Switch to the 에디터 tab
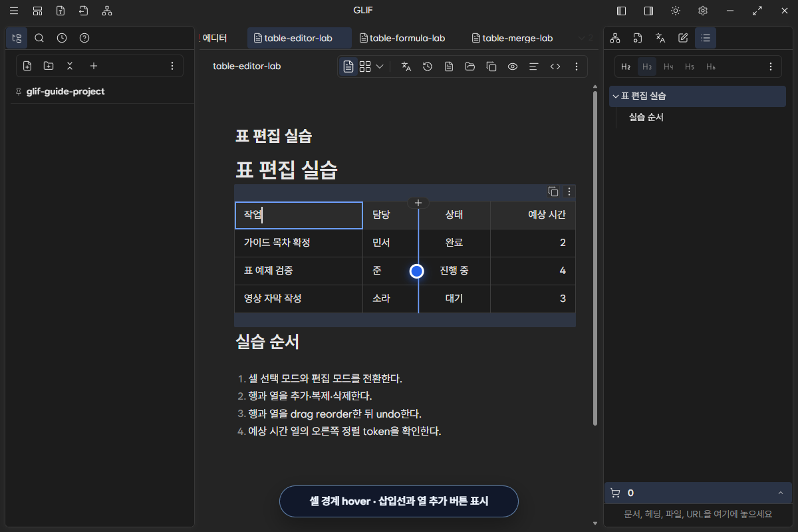 (215, 38)
